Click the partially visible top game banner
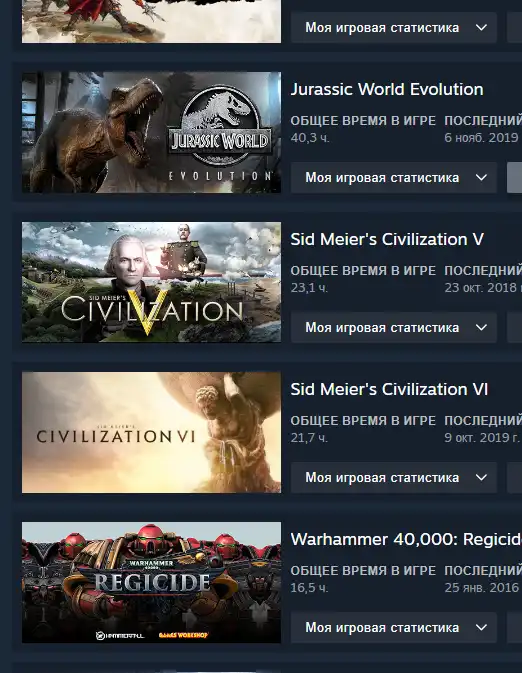522x673 pixels. pos(152,21)
